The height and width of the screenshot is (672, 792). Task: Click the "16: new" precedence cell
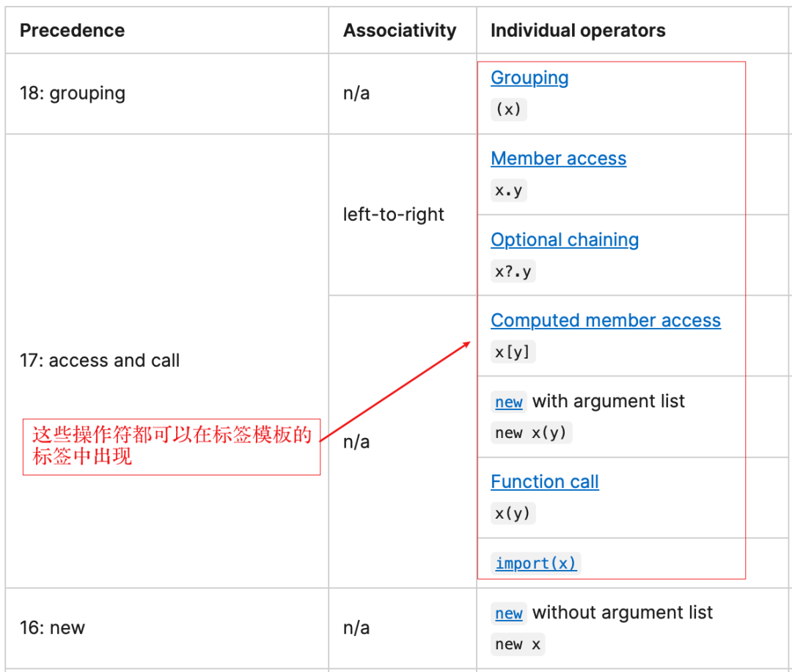pyautogui.click(x=52, y=628)
